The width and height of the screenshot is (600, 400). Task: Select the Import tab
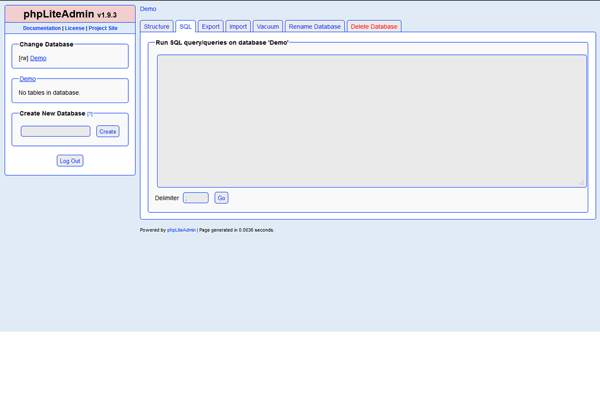237,26
